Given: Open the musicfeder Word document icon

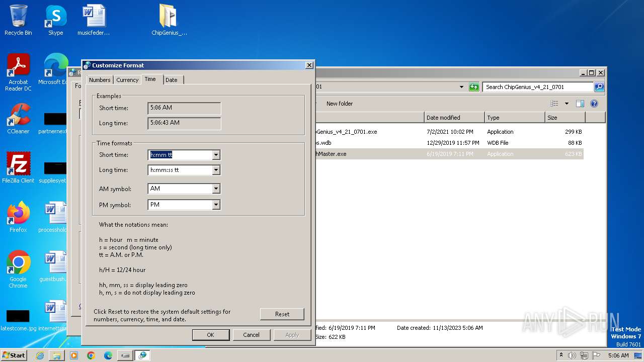Looking at the screenshot, I should tap(94, 20).
